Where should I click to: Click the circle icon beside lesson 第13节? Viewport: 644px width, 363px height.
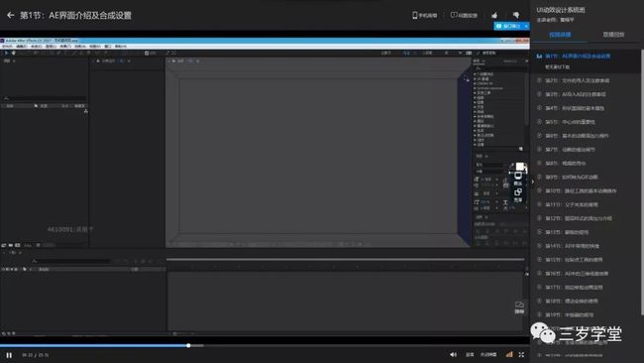[x=539, y=232]
